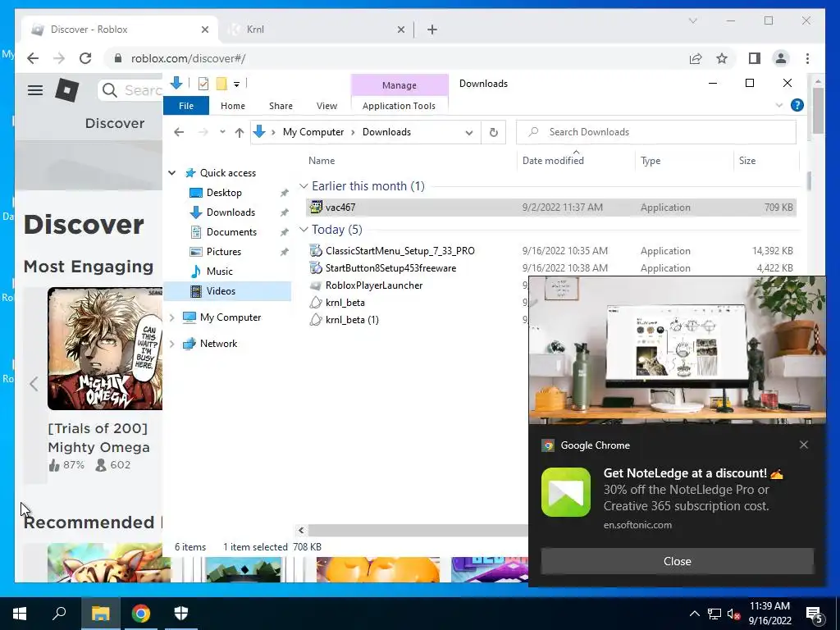
Task: Click previous arrow in Most Engaging carousel
Action: click(34, 384)
